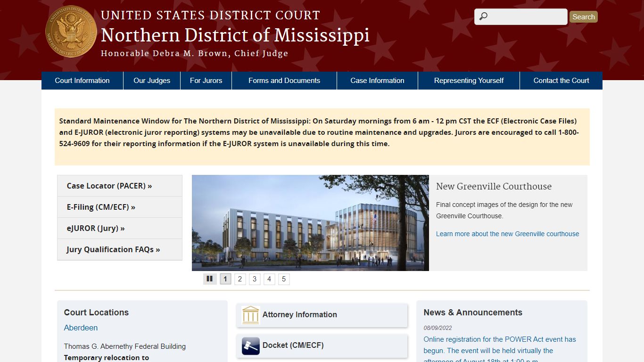Screen dimensions: 644x362
Task: Click Final concept images description text
Action: (x=504, y=210)
